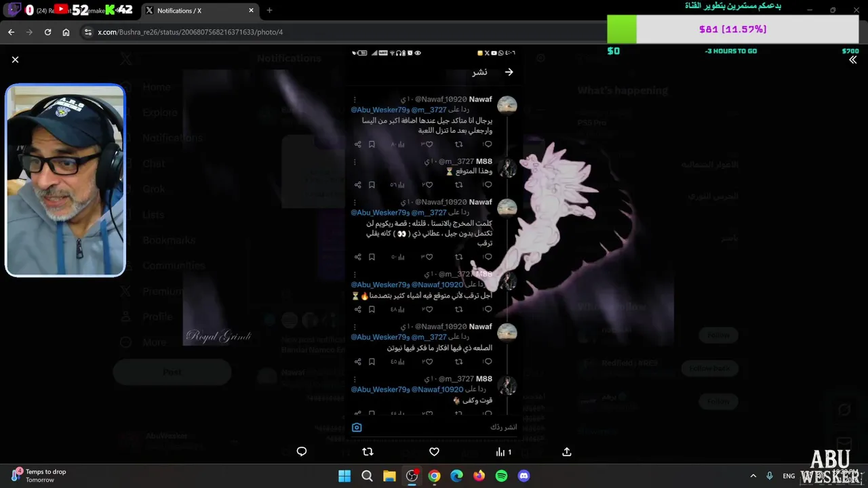Viewport: 868px width, 488px height.
Task: Open the browser home page
Action: (66, 32)
